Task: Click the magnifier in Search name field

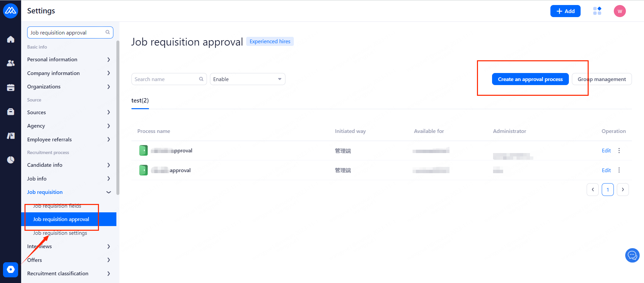Action: pos(201,79)
